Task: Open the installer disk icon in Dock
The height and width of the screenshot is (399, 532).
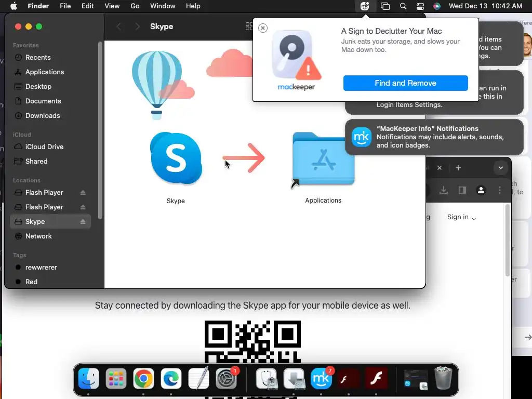Action: (294, 378)
